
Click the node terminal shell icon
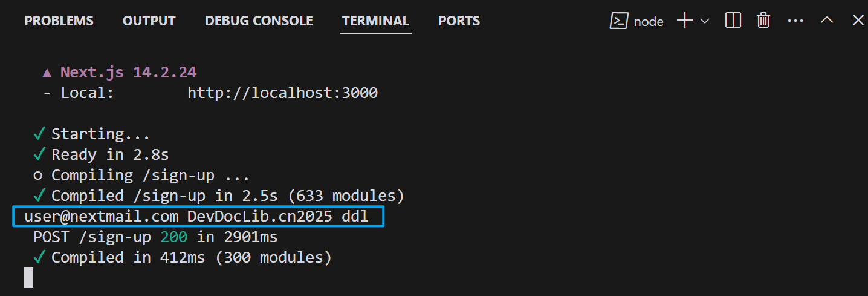619,21
